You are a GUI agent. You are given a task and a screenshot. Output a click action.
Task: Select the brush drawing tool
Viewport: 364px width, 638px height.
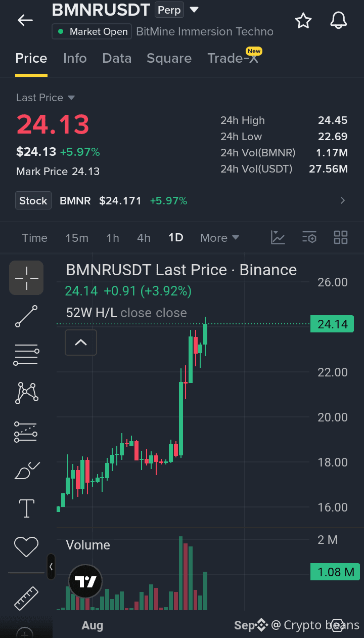click(x=27, y=471)
